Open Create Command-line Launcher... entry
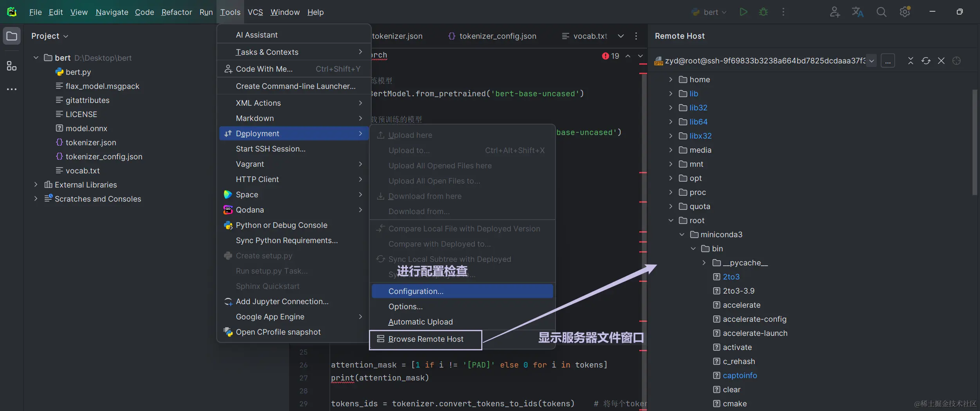 [294, 86]
